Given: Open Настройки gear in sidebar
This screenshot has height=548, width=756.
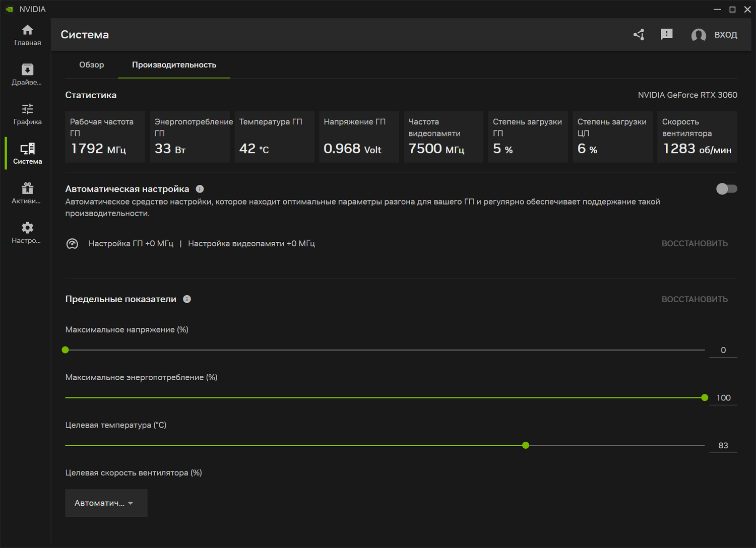Looking at the screenshot, I should point(27,233).
